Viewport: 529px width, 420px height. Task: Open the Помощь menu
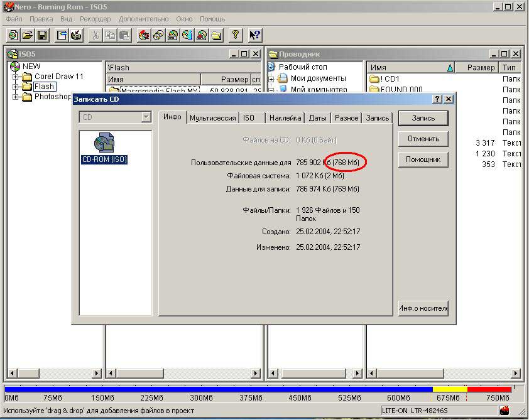pos(212,19)
